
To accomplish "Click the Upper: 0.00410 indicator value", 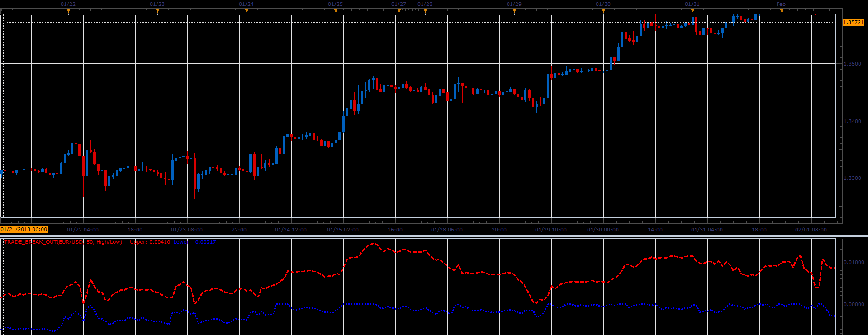I will [x=150, y=242].
